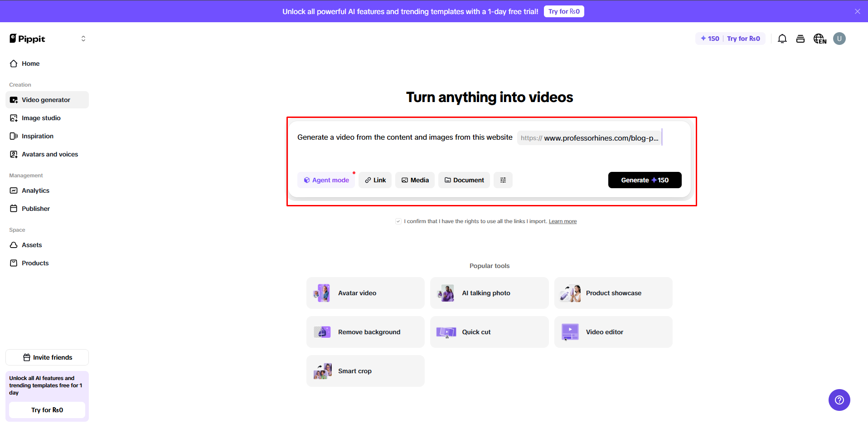Image resolution: width=868 pixels, height=429 pixels.
Task: Click the Assets cloud icon
Action: coord(14,245)
